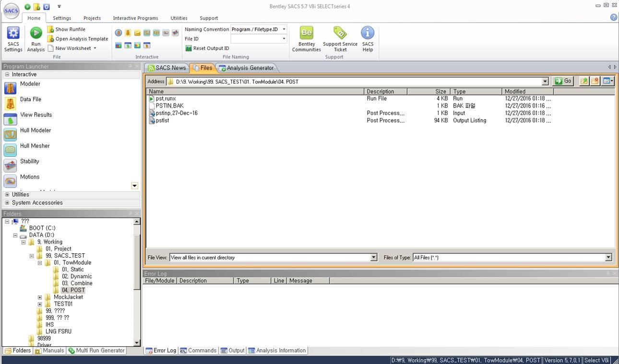The width and height of the screenshot is (619, 364).
Task: Select the LNG FSRU folder
Action: (x=59, y=332)
